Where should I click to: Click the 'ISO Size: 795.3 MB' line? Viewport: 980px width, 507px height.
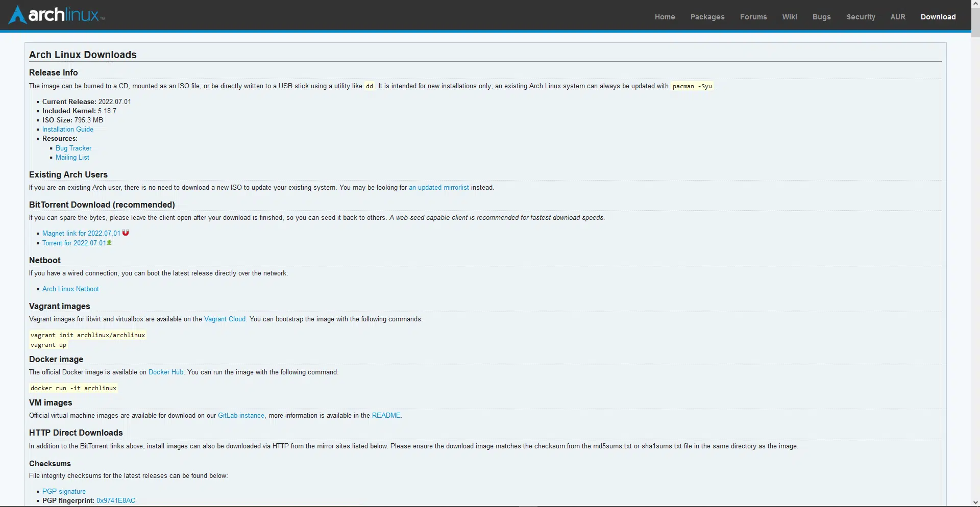(x=72, y=120)
